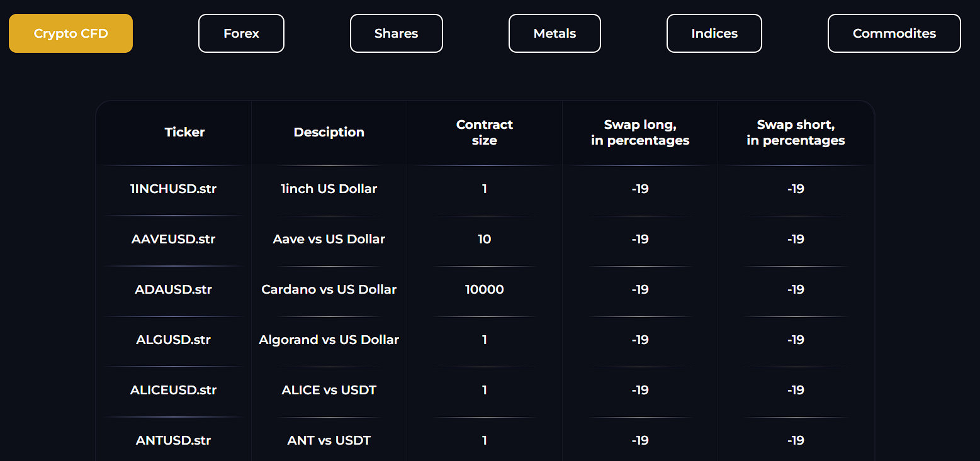Open the Indices tab
The image size is (980, 461).
[x=714, y=33]
